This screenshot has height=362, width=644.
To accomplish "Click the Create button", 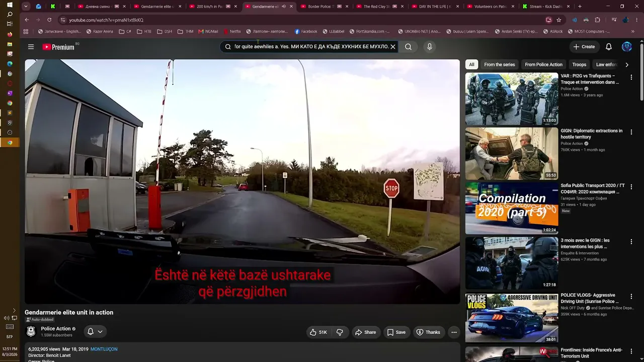I will point(584,47).
